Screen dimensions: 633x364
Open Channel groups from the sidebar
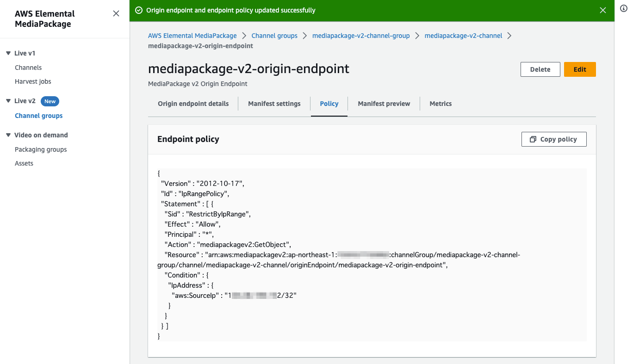coord(38,115)
